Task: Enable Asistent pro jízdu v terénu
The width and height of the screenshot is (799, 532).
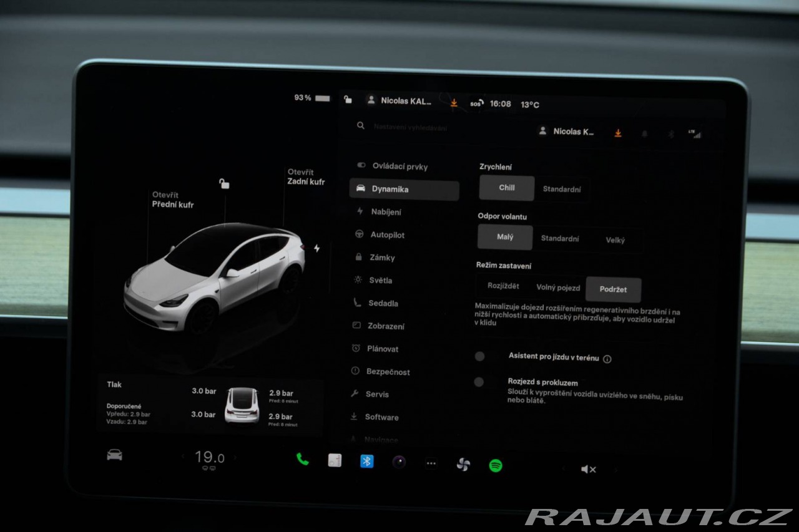Action: click(479, 357)
